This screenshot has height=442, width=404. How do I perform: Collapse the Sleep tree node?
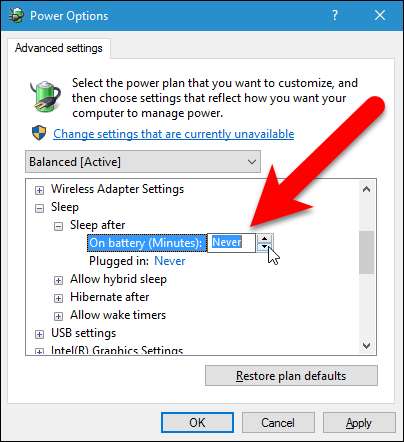point(39,209)
